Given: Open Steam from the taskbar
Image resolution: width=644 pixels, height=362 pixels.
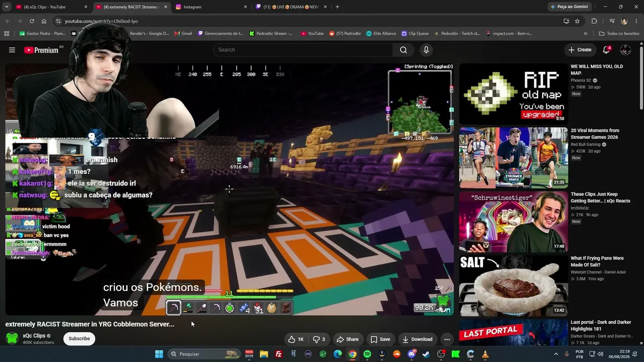Looking at the screenshot, I should click(426, 354).
